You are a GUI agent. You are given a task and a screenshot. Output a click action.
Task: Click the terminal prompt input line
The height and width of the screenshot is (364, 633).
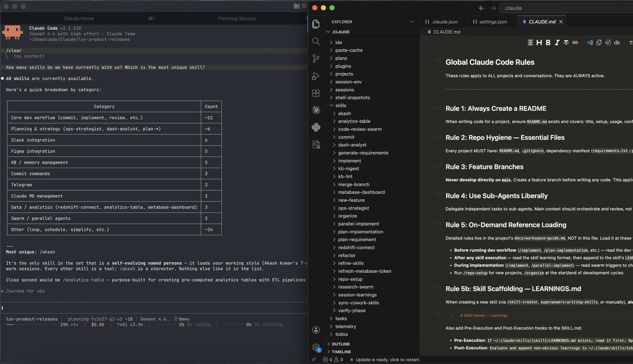click(154, 308)
